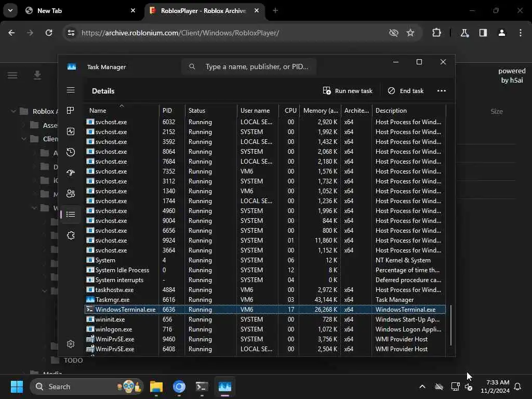This screenshot has width=532, height=399.
Task: Sort by Name column header
Action: 122,110
